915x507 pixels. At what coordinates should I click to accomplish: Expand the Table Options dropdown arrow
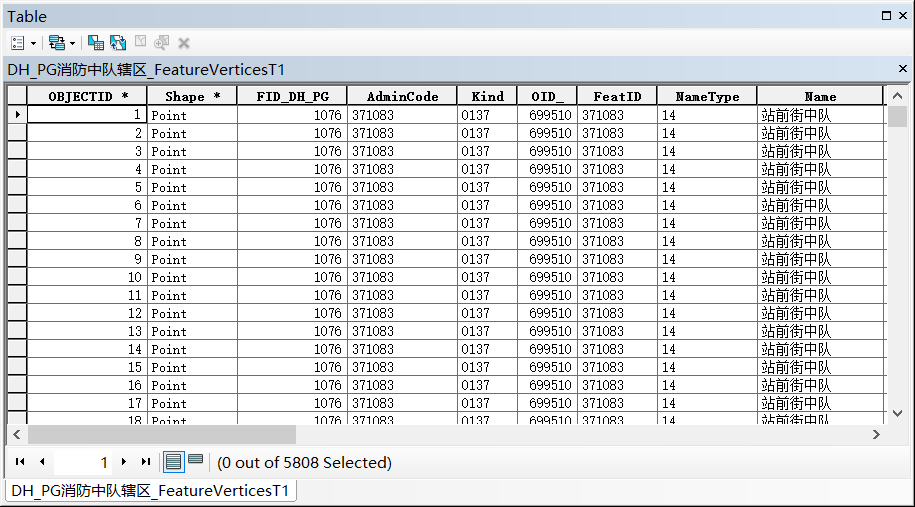click(33, 43)
